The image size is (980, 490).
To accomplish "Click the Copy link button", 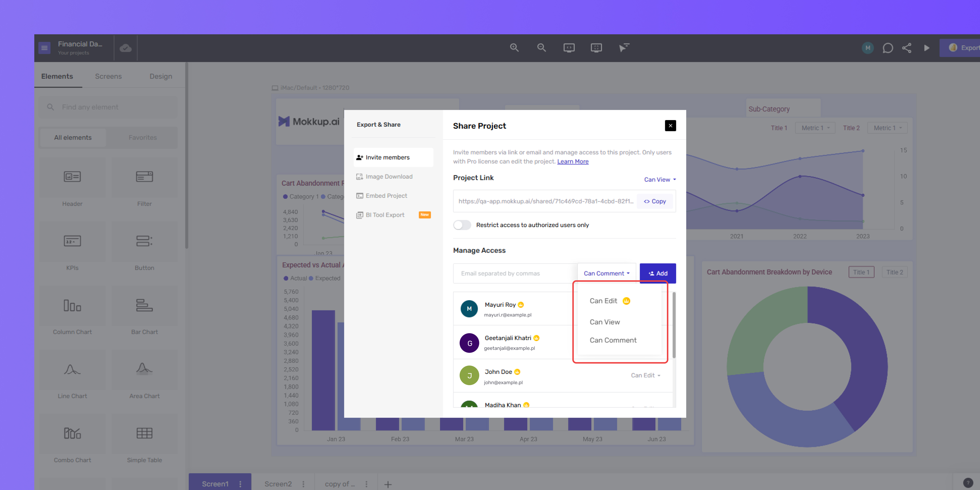I will pos(655,201).
